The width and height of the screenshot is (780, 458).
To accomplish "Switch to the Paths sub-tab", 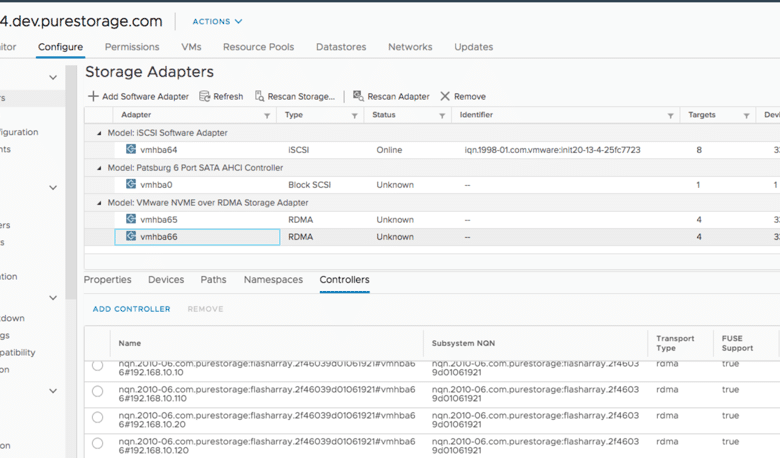I will (213, 279).
